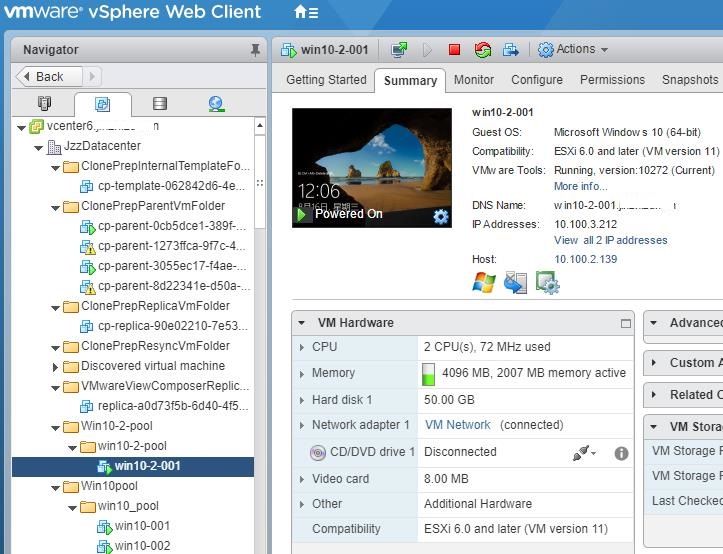
Task: Open the Snapshots tab
Action: click(690, 80)
